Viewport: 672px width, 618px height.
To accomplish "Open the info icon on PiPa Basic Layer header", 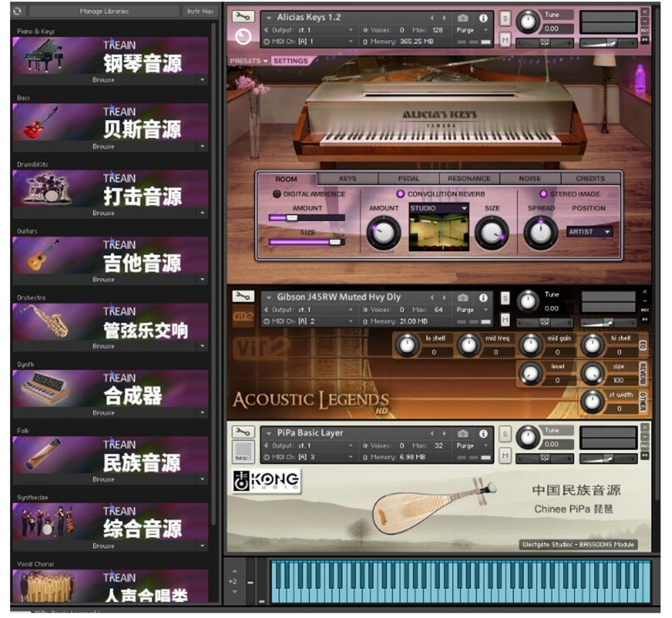I will point(483,434).
